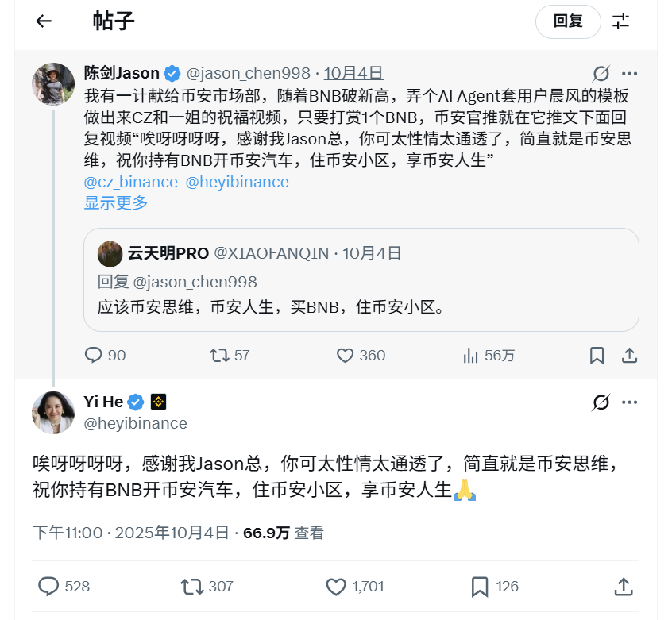Expand post with 显示更多 link
The image size is (672, 620).
[x=116, y=202]
